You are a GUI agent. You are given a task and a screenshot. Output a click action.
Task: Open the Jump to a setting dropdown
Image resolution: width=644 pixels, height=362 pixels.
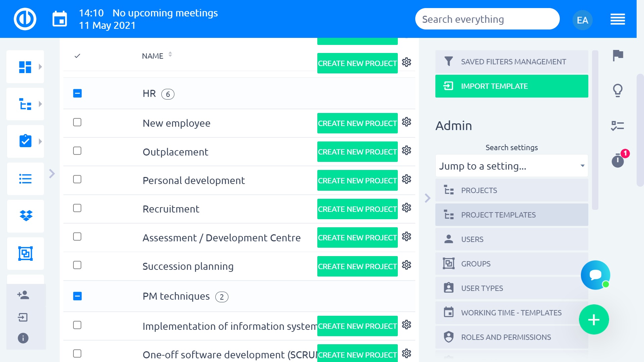click(x=511, y=166)
